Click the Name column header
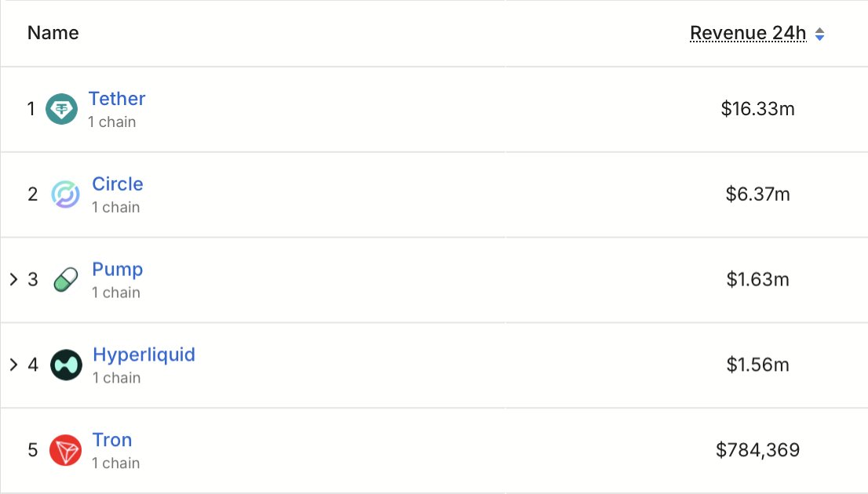Viewport: 868px width, 494px height. click(53, 33)
